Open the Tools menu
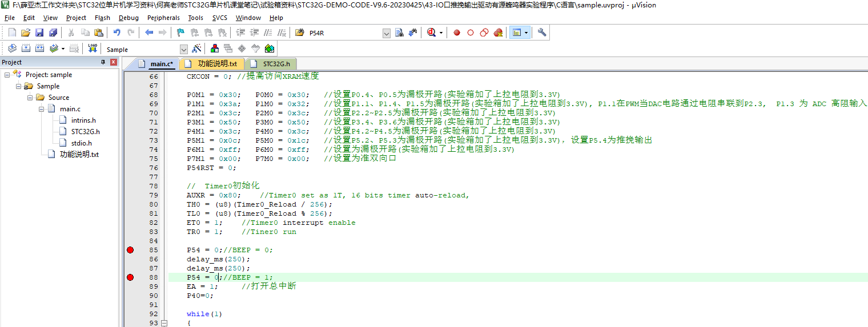The width and height of the screenshot is (868, 327). 196,18
